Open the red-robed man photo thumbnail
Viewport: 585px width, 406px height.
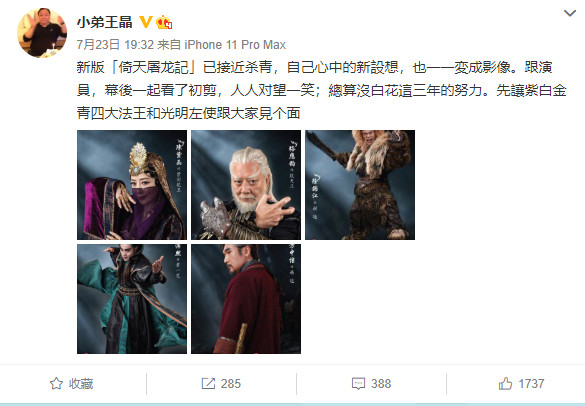[246, 299]
